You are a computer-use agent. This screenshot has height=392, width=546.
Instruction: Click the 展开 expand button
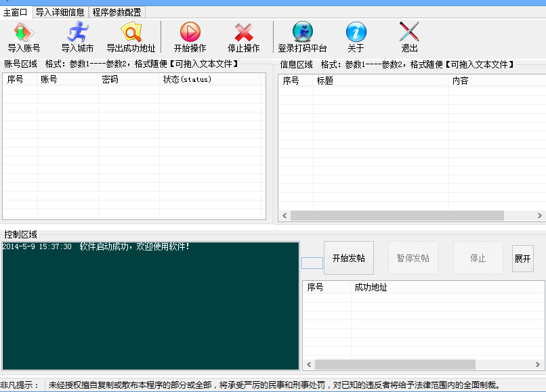[522, 259]
